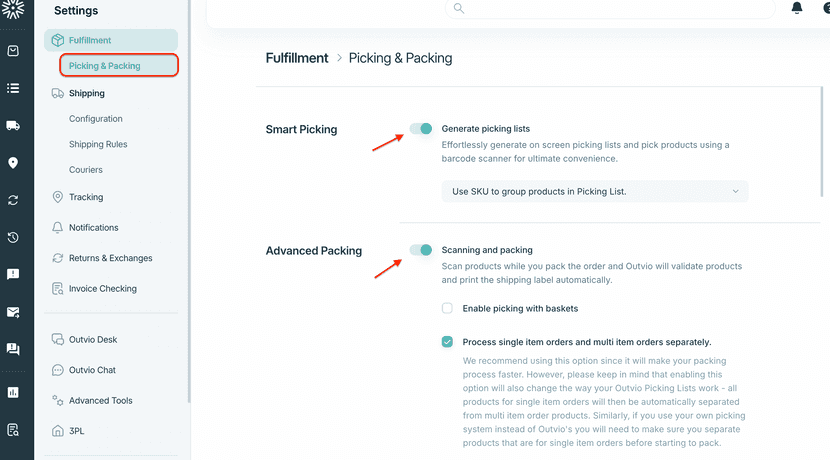The width and height of the screenshot is (830, 460).
Task: Open the delivery truck icon in left rail
Action: (x=13, y=125)
